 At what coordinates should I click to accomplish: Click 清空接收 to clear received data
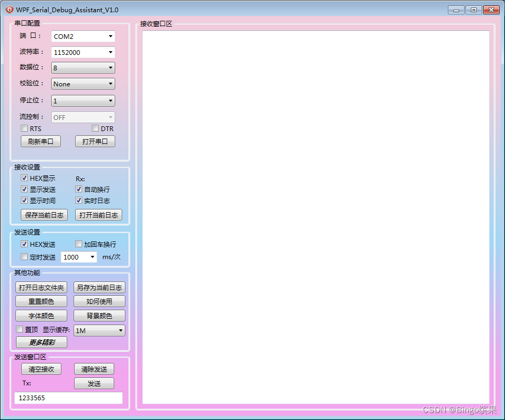(41, 368)
